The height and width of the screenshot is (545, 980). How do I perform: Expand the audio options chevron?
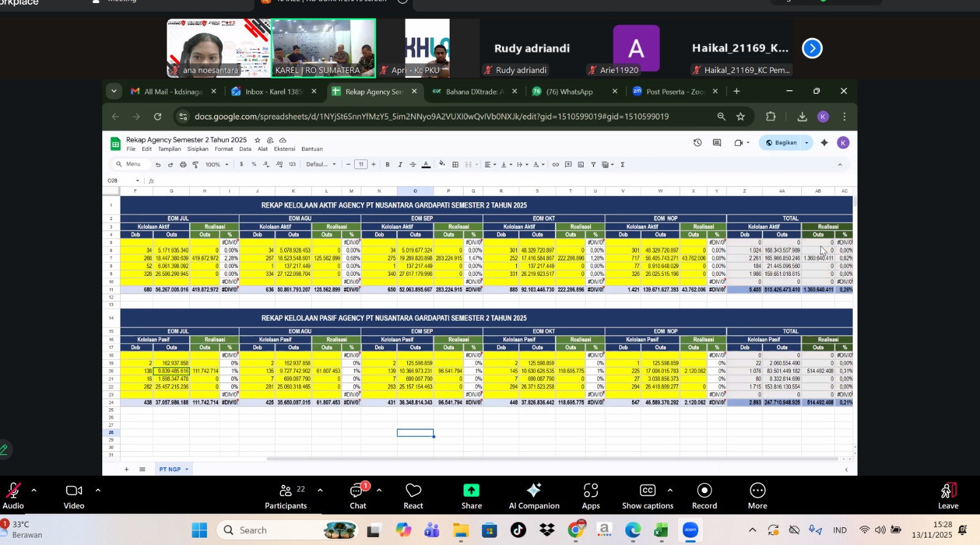pyautogui.click(x=34, y=490)
